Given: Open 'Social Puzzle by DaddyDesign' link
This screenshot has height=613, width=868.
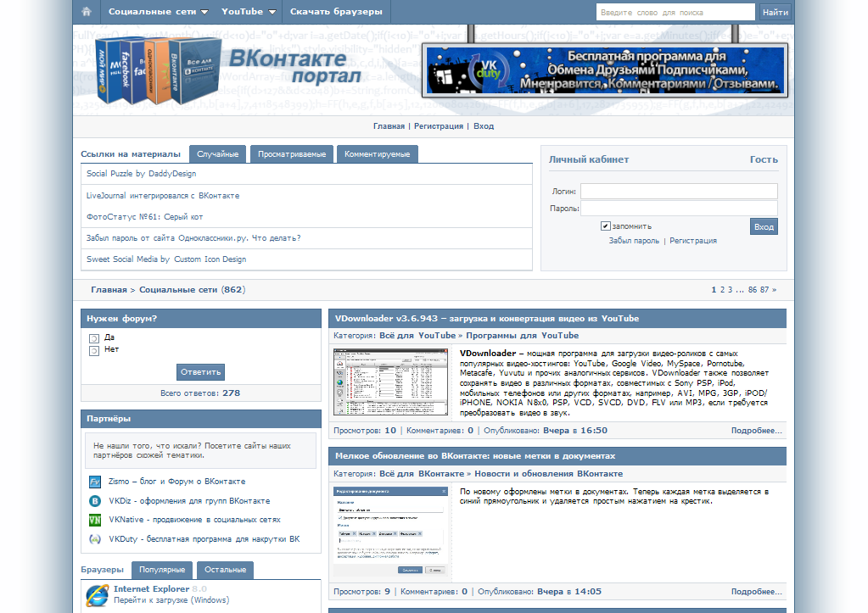Looking at the screenshot, I should (141, 174).
